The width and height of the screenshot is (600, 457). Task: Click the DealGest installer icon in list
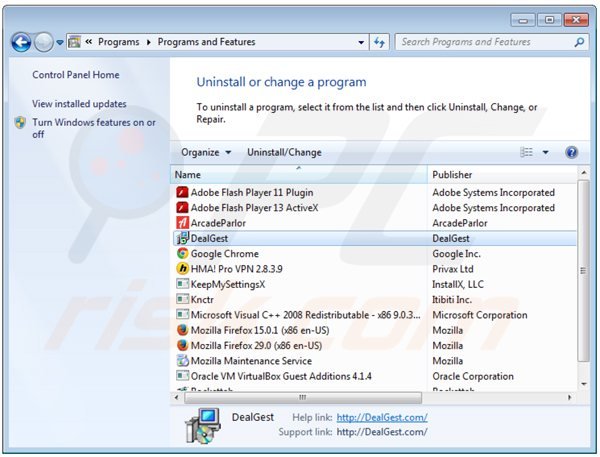click(x=183, y=238)
